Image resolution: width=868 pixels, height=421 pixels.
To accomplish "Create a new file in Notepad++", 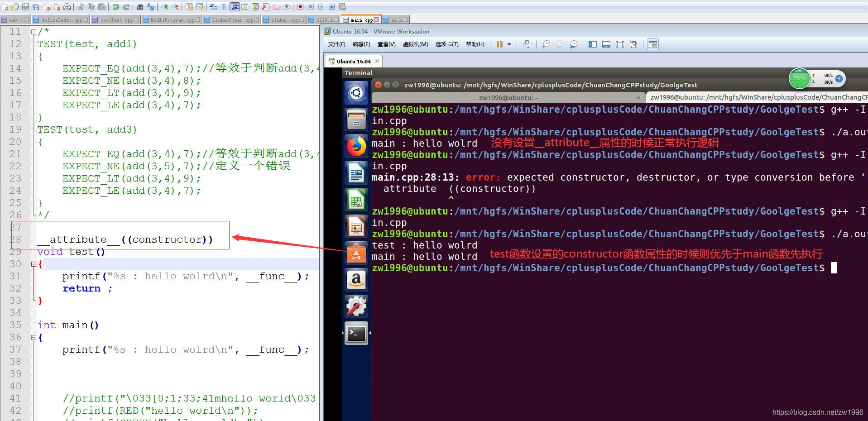I will coord(5,7).
